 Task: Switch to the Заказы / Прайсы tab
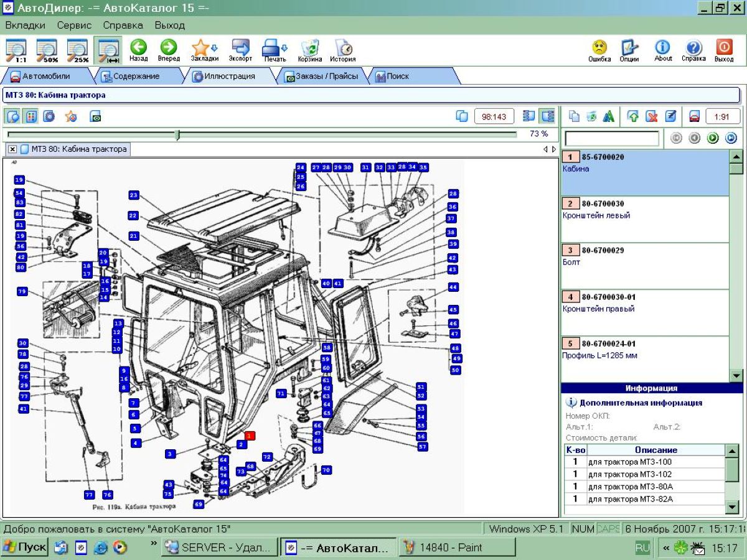(321, 77)
